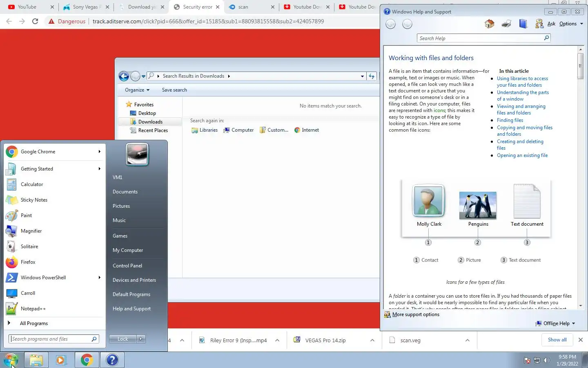Search again in Computer
The height and width of the screenshot is (368, 588).
[x=238, y=130]
